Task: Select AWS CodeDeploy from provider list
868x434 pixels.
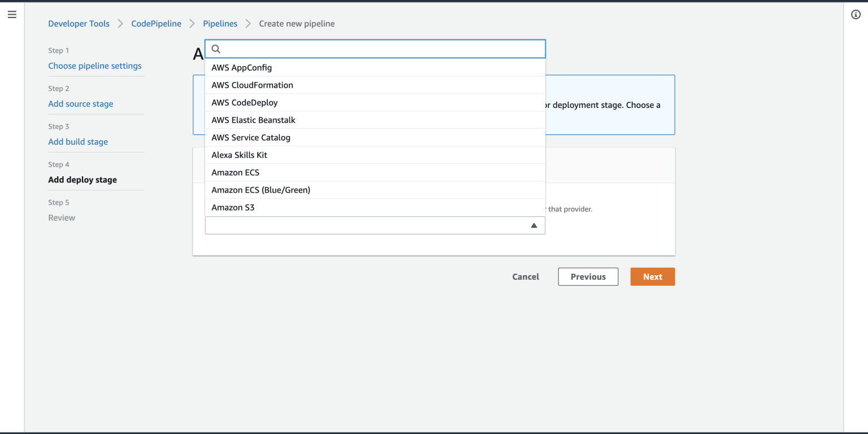Action: (244, 102)
